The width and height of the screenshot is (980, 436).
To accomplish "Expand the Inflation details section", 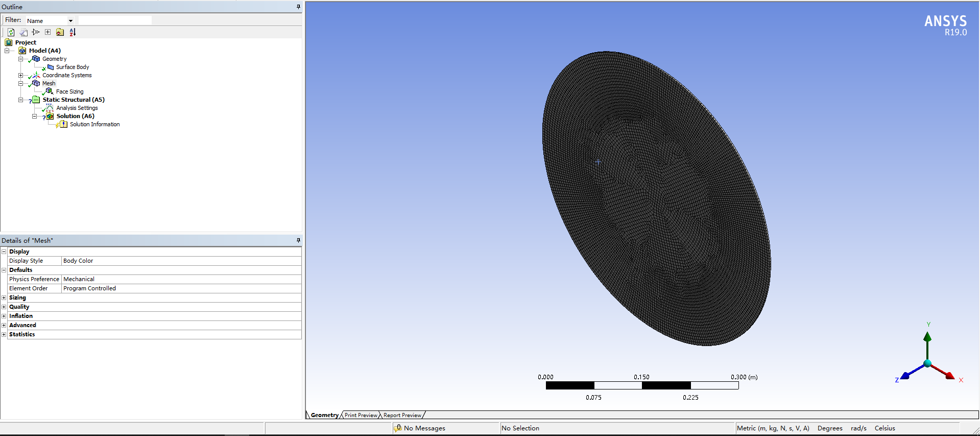I will point(4,316).
